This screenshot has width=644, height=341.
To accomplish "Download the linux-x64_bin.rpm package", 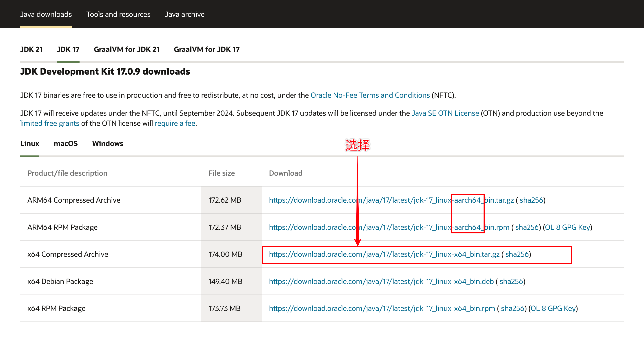I will (x=382, y=308).
